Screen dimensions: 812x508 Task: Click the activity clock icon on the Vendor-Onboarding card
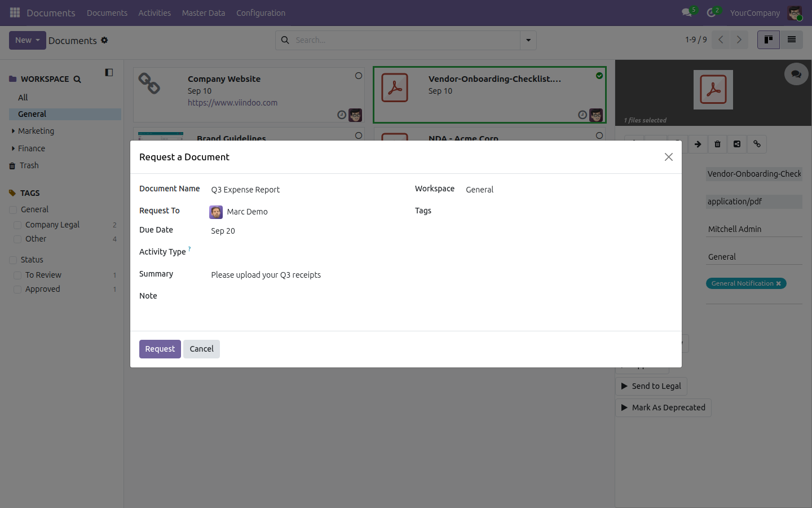[582, 115]
